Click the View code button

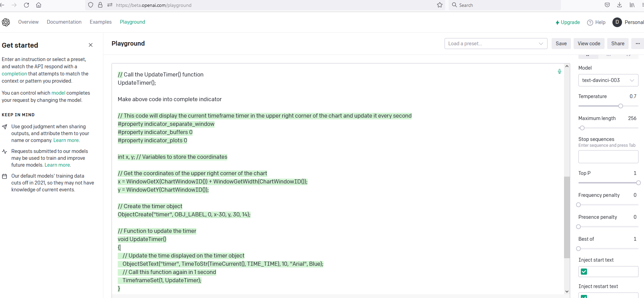(x=589, y=44)
